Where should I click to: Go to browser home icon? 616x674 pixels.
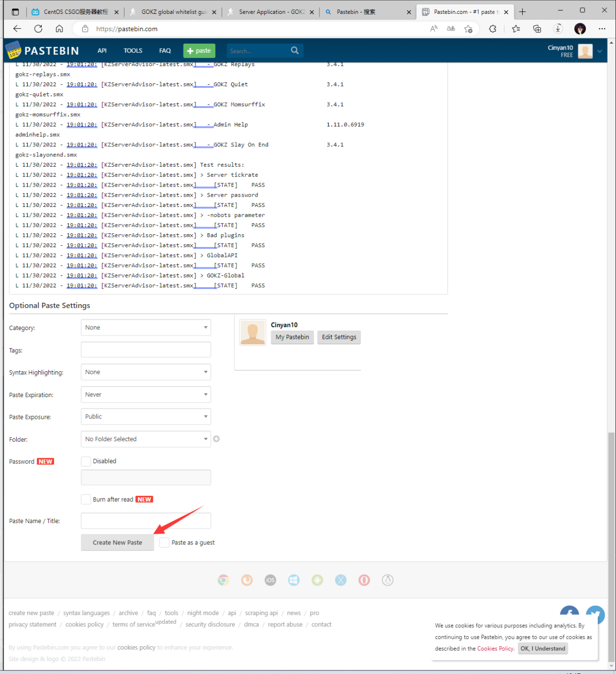coord(60,29)
